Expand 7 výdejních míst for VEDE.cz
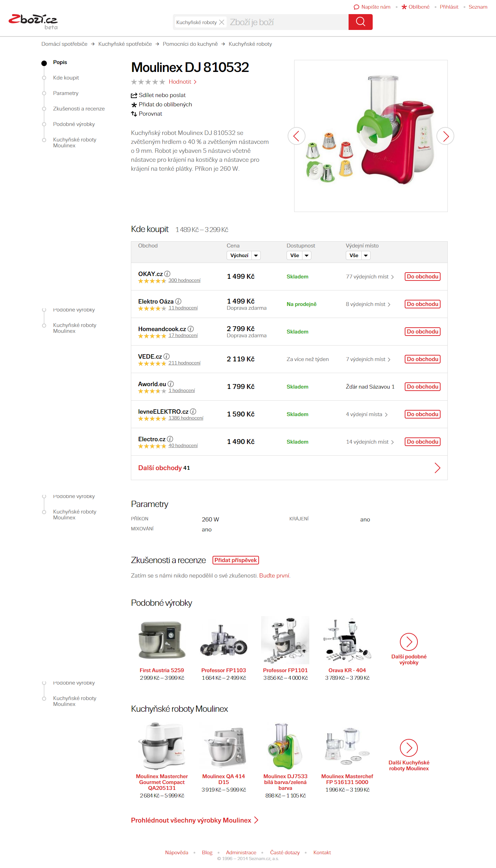 coord(368,359)
